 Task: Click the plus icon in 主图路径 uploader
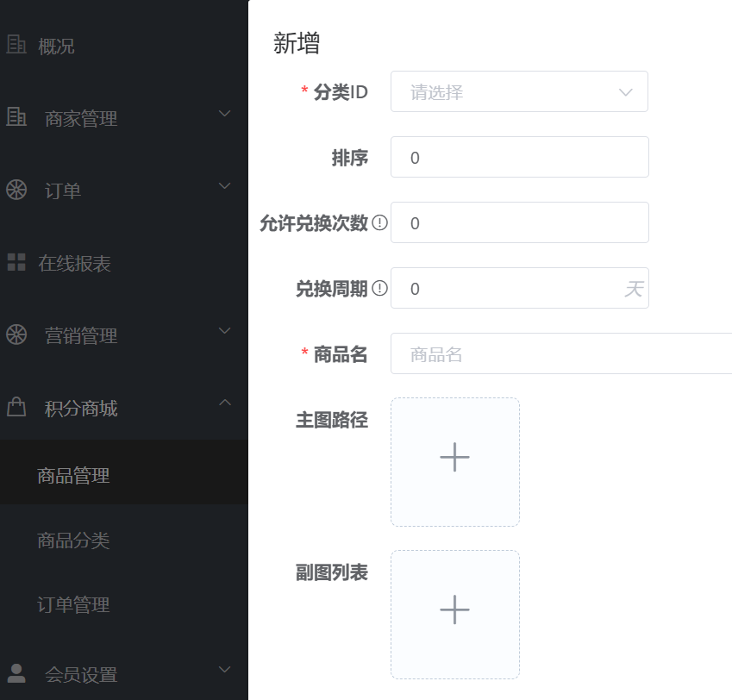[x=455, y=458]
